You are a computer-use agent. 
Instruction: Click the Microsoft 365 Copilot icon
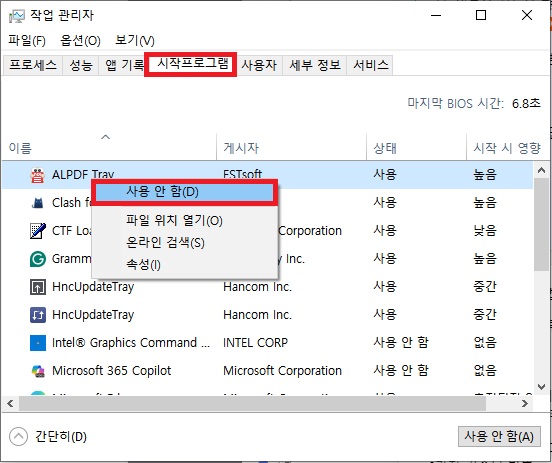[x=37, y=371]
